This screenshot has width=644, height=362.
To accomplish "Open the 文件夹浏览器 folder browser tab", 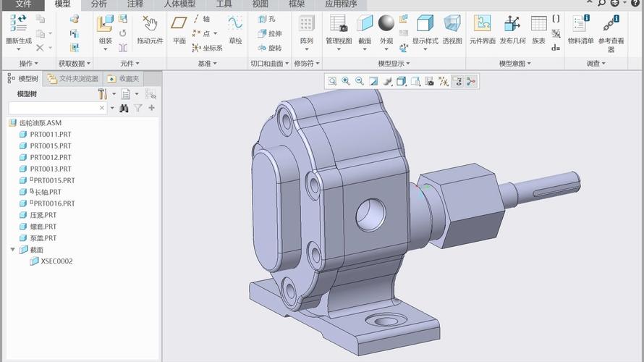I will (72, 78).
